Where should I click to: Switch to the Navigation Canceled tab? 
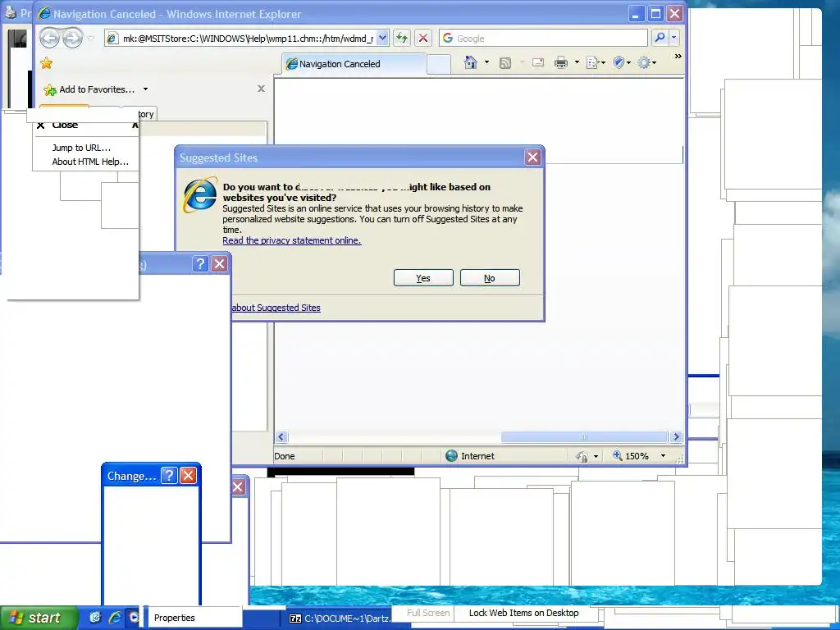[x=354, y=64]
